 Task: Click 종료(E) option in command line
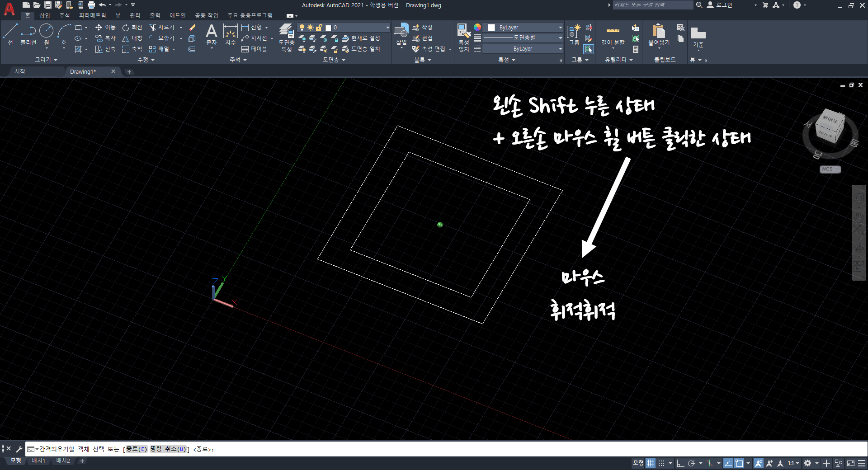pos(136,449)
